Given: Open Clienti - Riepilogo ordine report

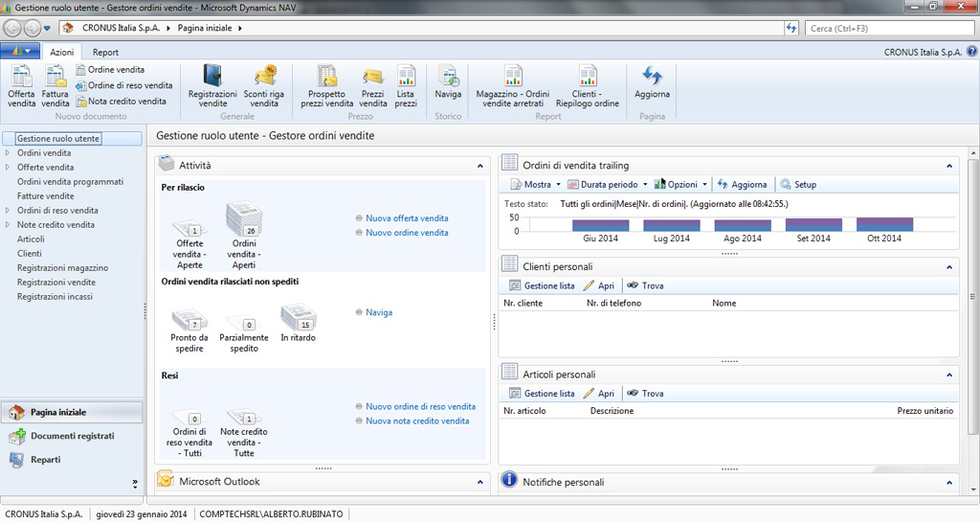Looking at the screenshot, I should click(x=588, y=84).
